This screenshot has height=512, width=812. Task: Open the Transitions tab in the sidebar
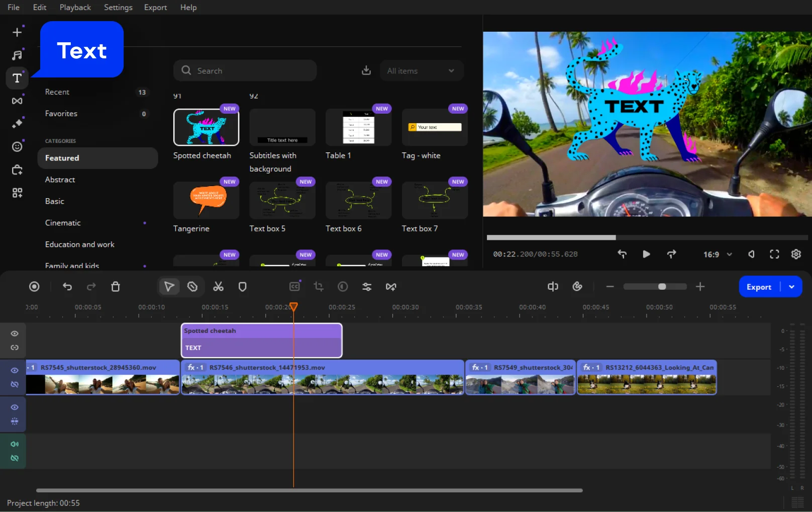17,101
